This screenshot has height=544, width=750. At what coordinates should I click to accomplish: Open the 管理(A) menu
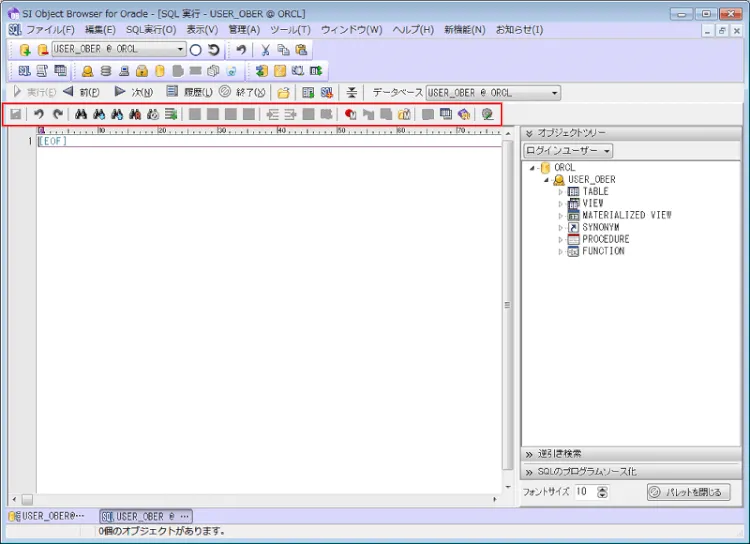[244, 30]
